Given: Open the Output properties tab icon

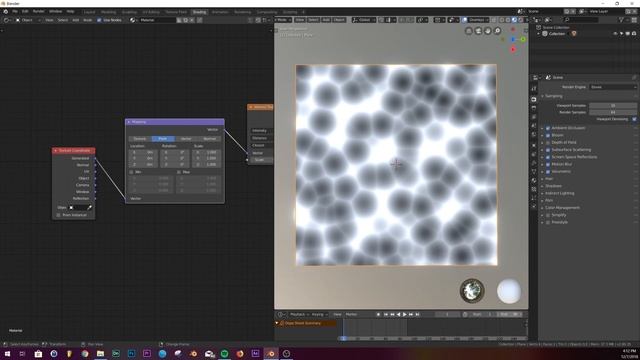Looking at the screenshot, I should (534, 108).
